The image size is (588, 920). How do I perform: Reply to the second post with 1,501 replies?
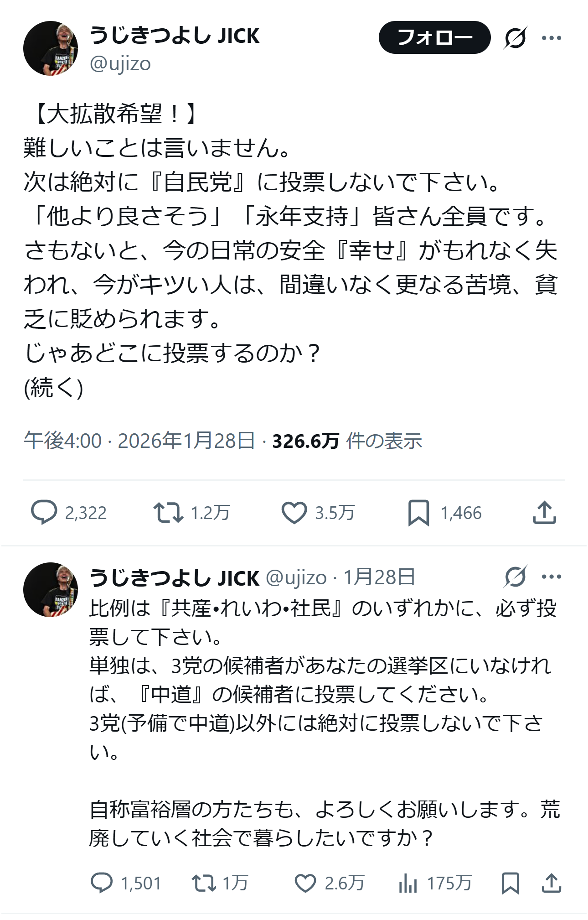(102, 883)
